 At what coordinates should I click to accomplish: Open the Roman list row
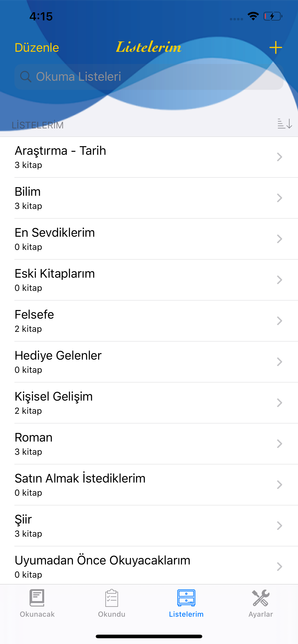(x=149, y=444)
